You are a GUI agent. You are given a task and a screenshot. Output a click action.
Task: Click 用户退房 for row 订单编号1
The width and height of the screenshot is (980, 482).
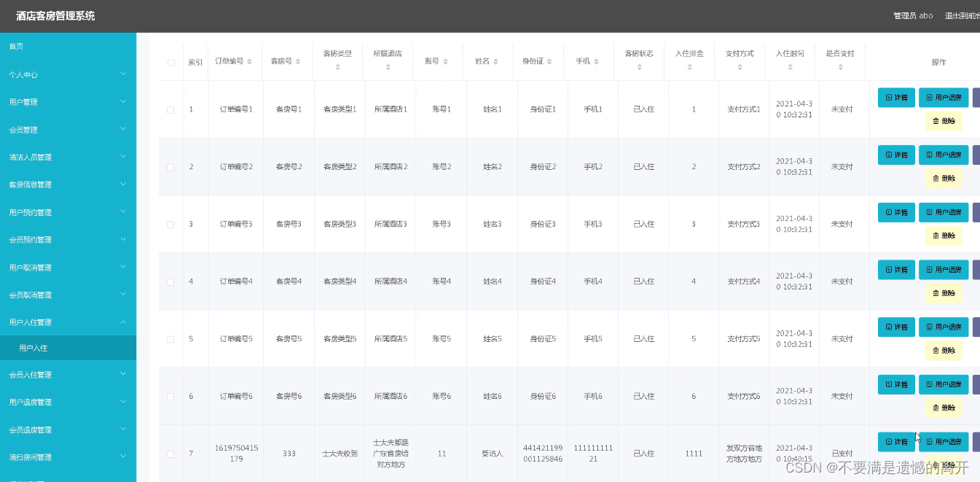[x=944, y=98]
